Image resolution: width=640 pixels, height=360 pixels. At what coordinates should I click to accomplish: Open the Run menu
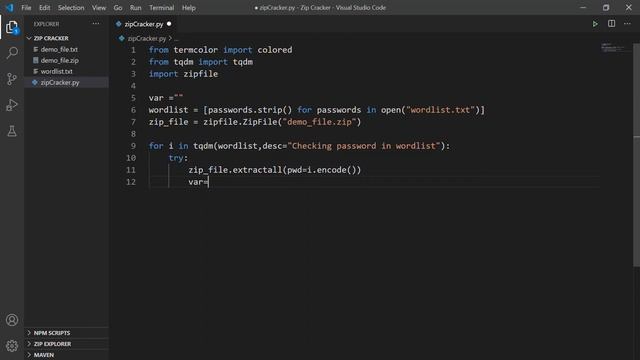pyautogui.click(x=136, y=7)
